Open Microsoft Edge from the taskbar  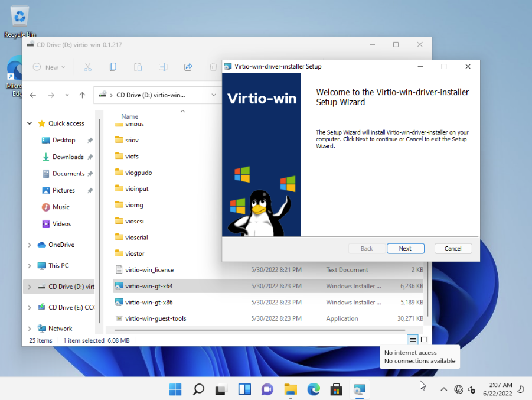pos(314,389)
